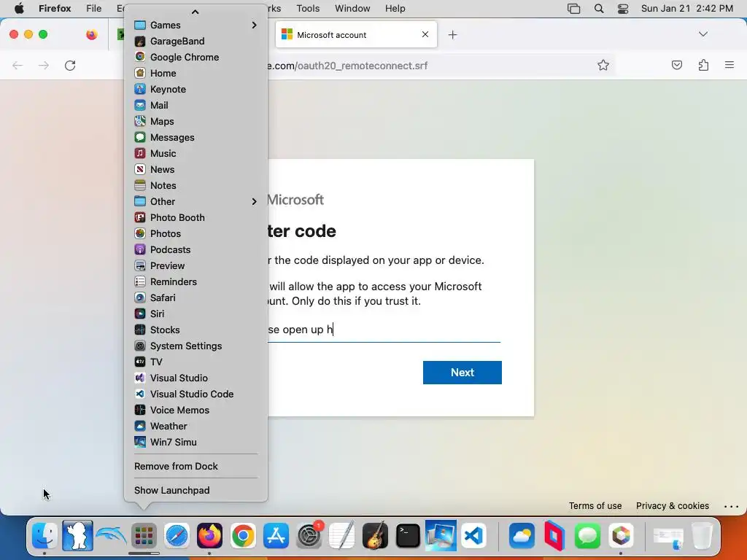Open the App Store Dock icon
The width and height of the screenshot is (747, 560).
click(x=276, y=536)
